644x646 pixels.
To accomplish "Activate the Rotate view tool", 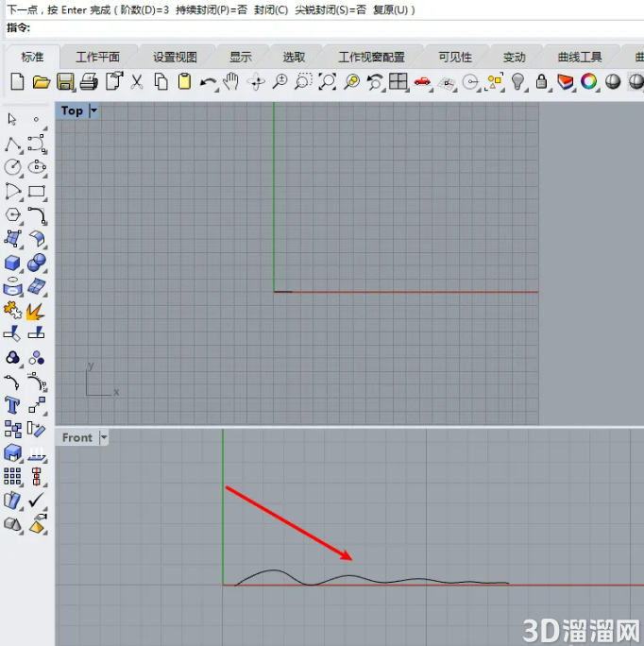I will point(256,81).
